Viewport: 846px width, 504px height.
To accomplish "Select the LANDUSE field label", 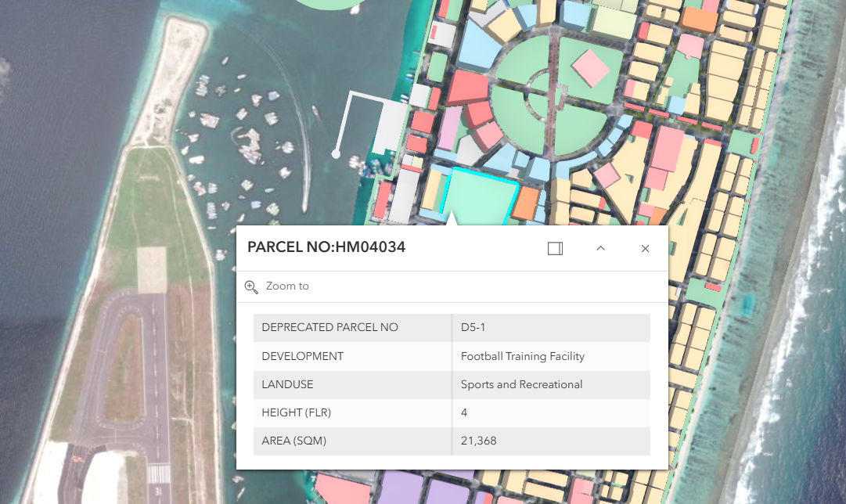I will [287, 384].
